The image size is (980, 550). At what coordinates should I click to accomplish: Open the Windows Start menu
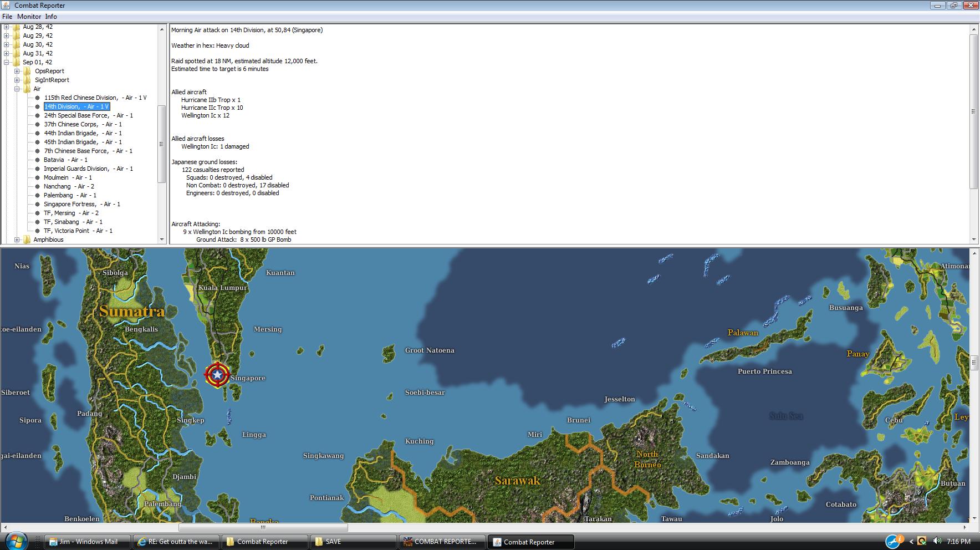pos(15,541)
